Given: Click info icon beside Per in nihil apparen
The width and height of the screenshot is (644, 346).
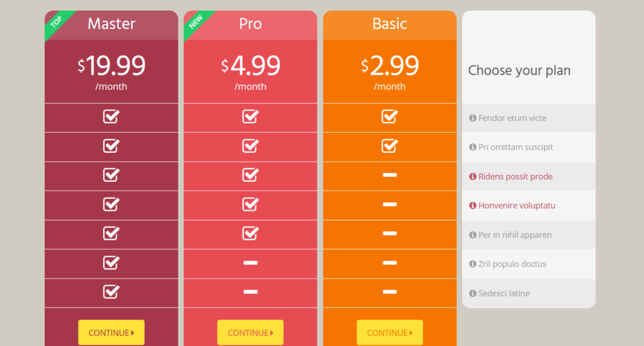Looking at the screenshot, I should pos(473,235).
